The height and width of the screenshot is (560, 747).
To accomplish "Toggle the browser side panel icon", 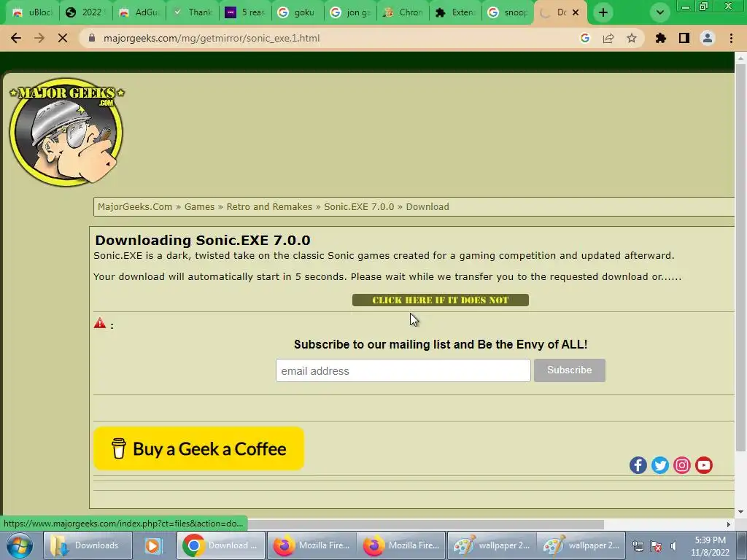I will click(684, 38).
